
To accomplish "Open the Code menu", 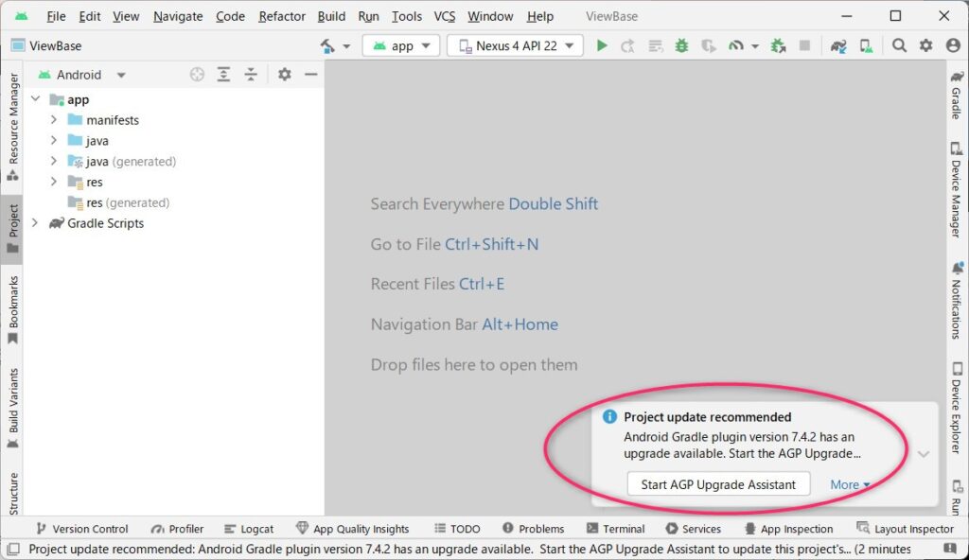I will pyautogui.click(x=231, y=16).
